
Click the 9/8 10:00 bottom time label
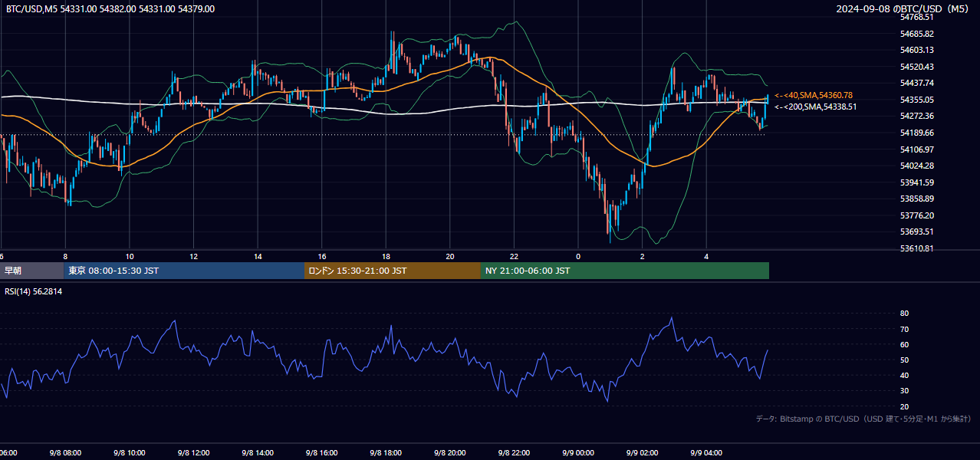(130, 453)
